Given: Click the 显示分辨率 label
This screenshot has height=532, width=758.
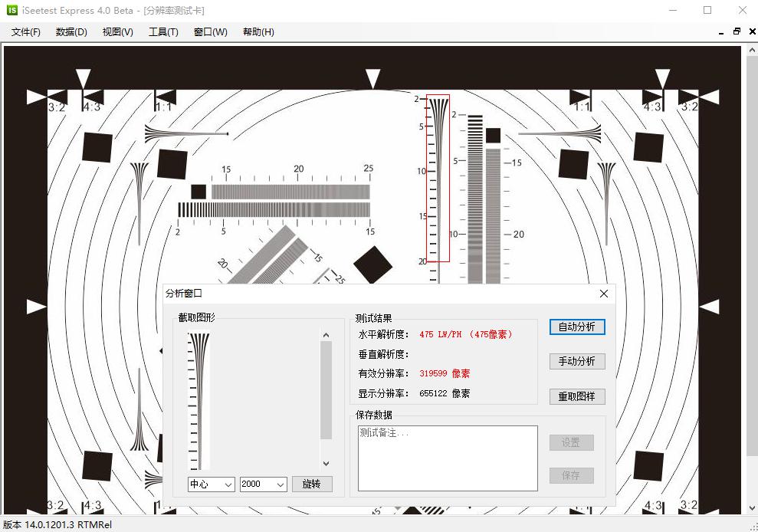Looking at the screenshot, I should coord(383,394).
